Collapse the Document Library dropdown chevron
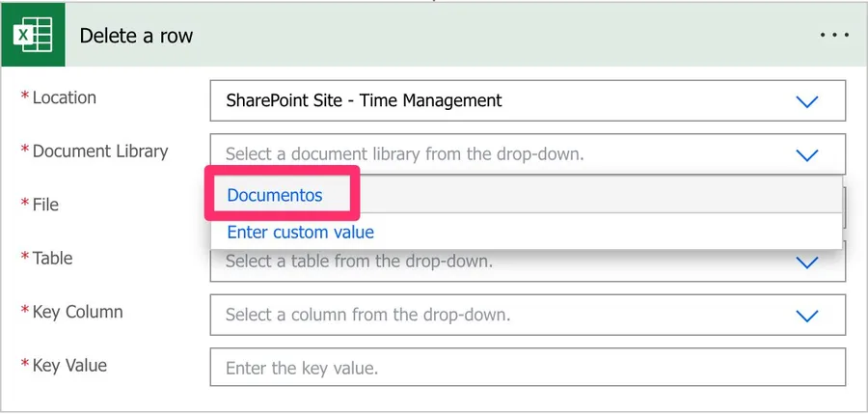This screenshot has width=868, height=414. coord(806,154)
